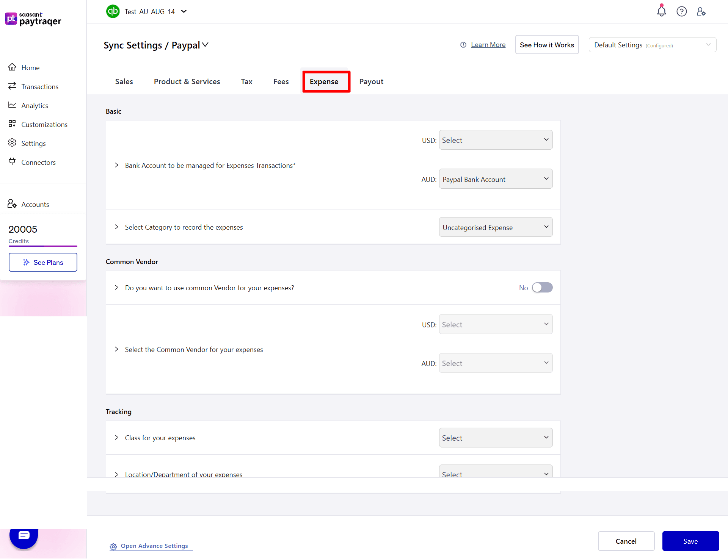
Task: Open the USD bank account Select dropdown
Action: click(x=496, y=140)
